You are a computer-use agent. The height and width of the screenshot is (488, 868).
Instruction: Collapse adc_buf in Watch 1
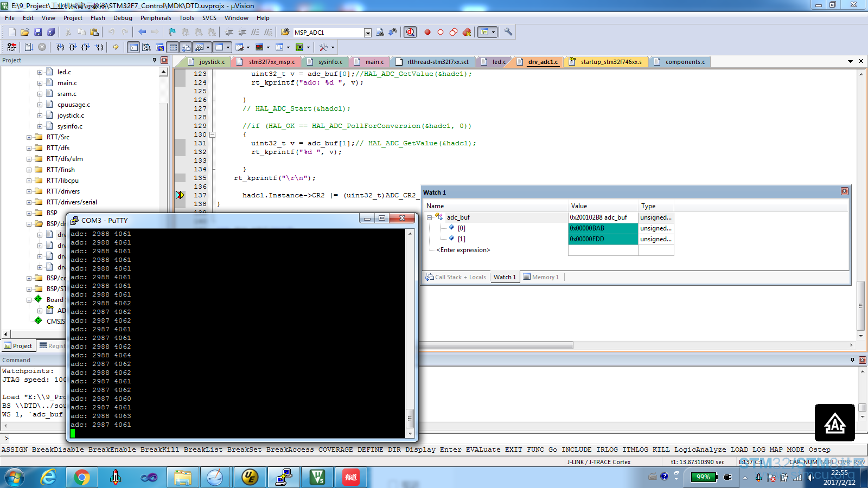point(429,217)
